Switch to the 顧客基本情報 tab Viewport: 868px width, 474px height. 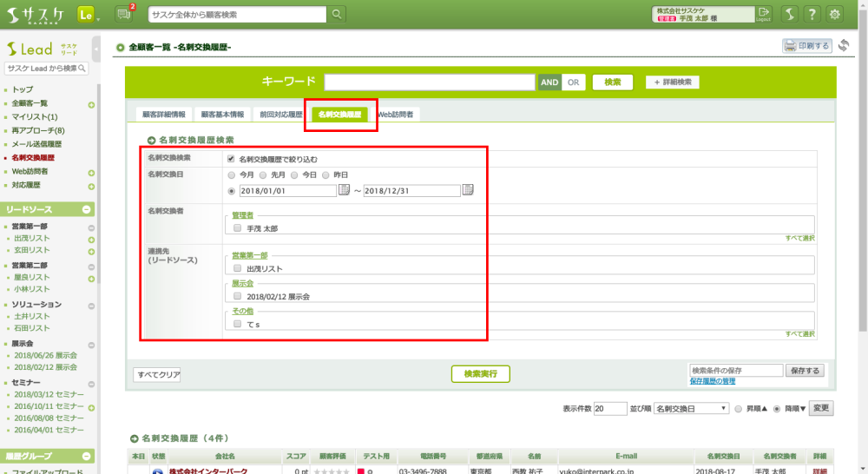(222, 114)
